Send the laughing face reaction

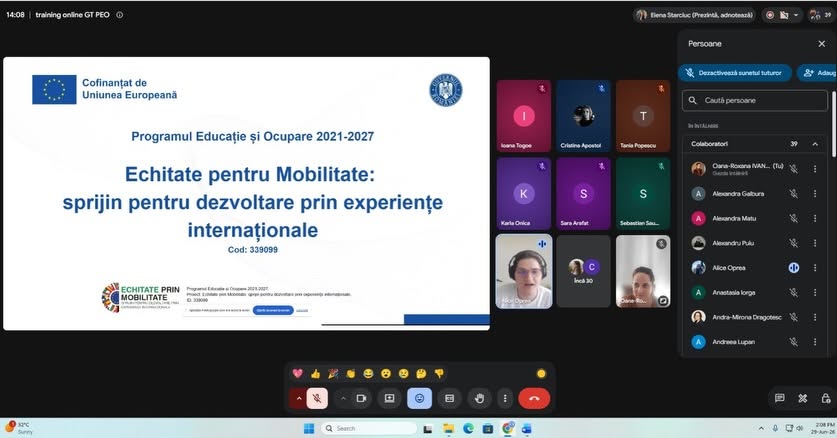click(x=368, y=373)
